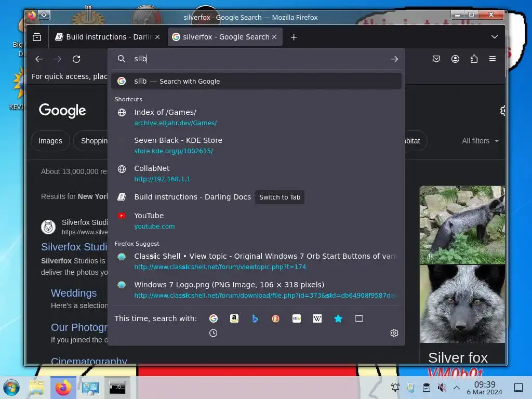
Task: Click the silver fox face photo thumbnail
Action: point(462,304)
